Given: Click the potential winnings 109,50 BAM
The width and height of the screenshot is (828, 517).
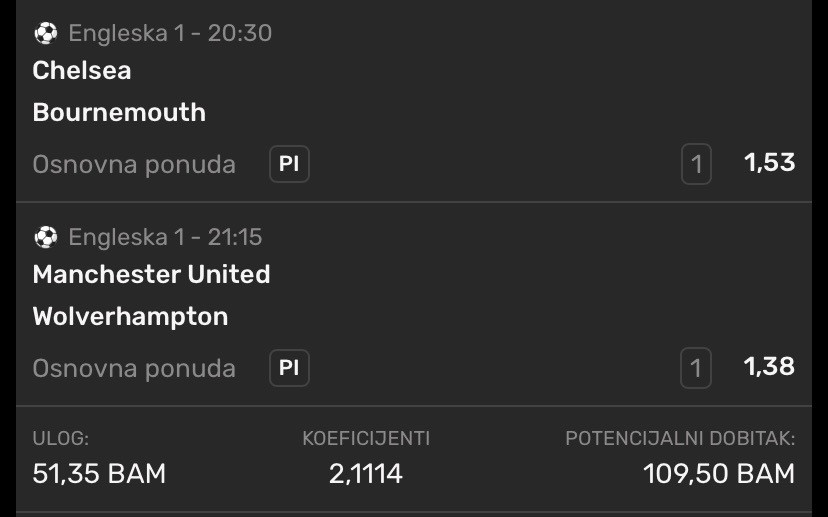Looking at the screenshot, I should point(719,473).
